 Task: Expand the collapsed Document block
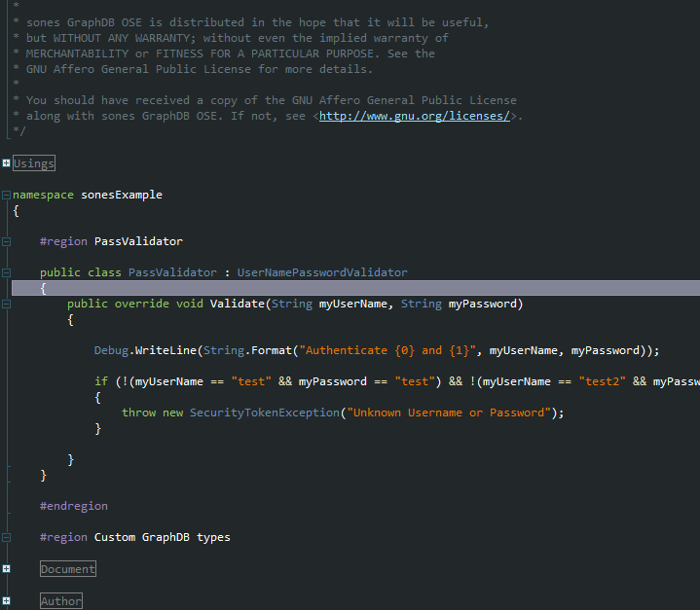[6, 569]
